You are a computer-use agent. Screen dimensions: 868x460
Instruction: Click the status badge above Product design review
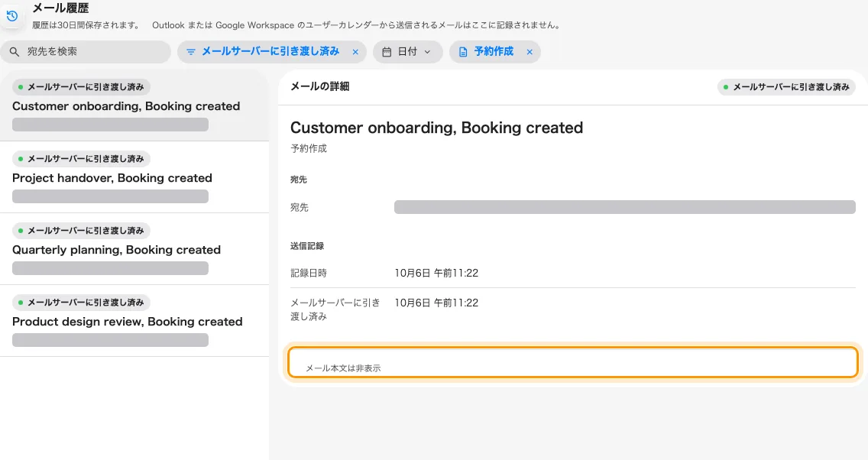pyautogui.click(x=81, y=303)
